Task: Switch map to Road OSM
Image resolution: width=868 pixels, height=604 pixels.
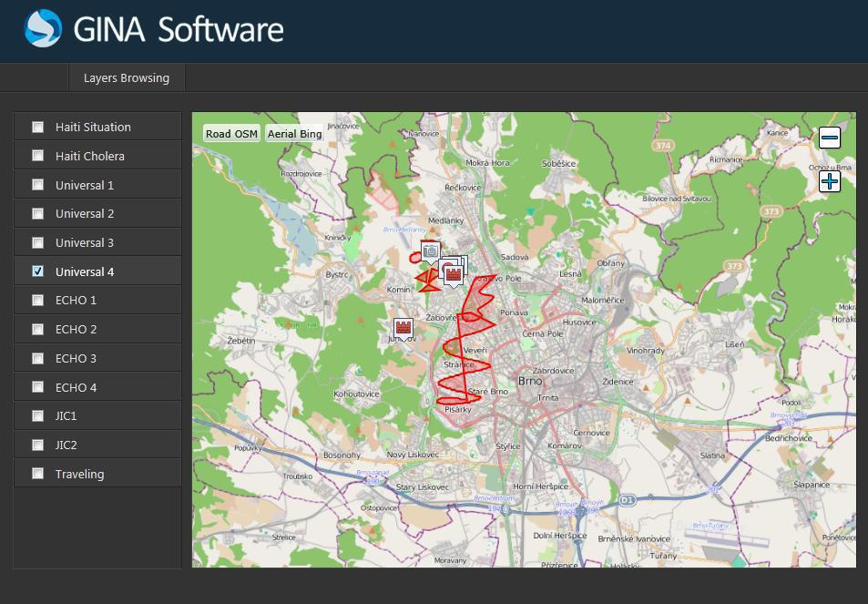Action: (x=231, y=133)
